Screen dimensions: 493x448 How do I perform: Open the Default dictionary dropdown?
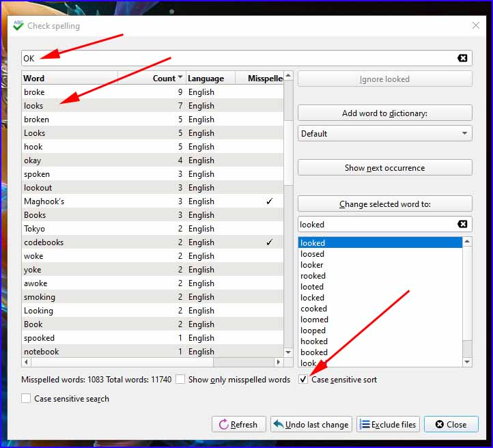click(384, 133)
